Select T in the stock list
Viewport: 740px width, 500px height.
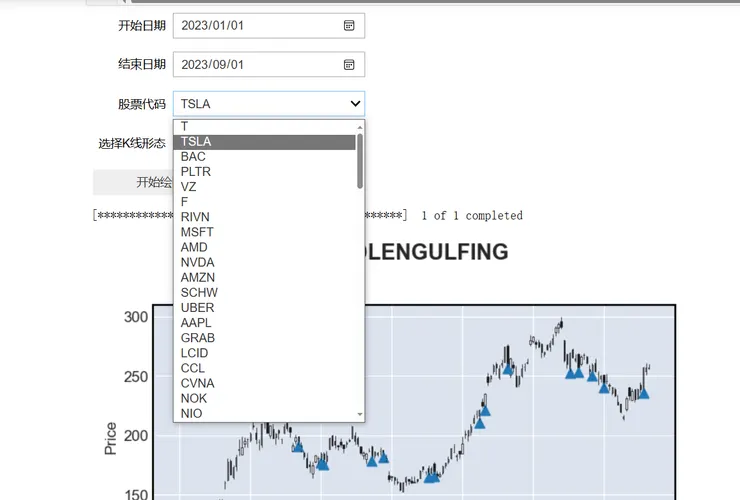264,127
